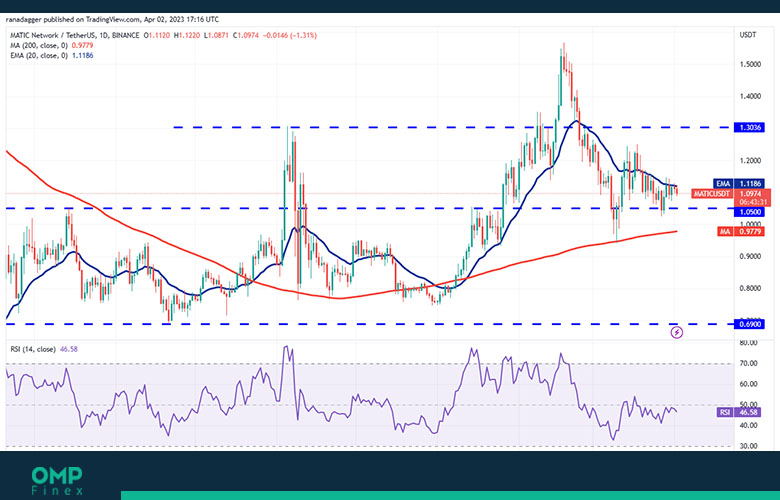Click the EMA 1.1186 price tag
The image size is (780, 500).
(739, 184)
